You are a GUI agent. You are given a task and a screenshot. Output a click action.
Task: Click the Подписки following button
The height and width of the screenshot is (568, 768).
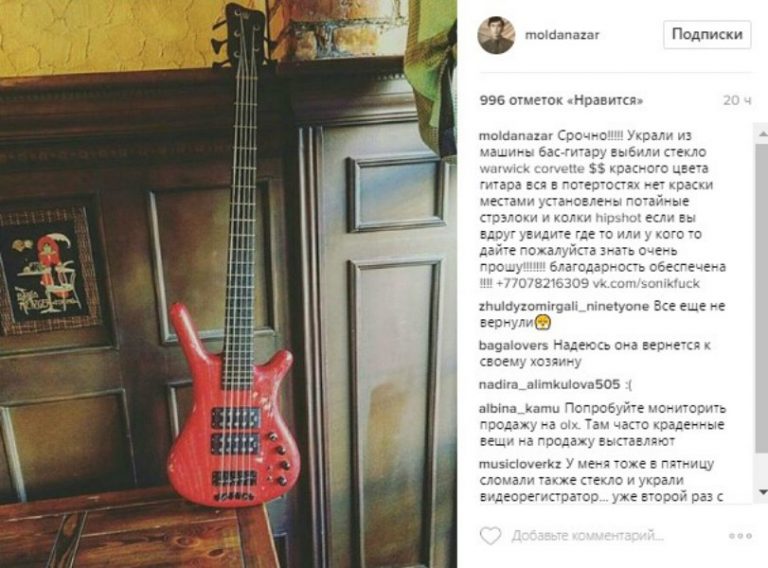pyautogui.click(x=707, y=34)
